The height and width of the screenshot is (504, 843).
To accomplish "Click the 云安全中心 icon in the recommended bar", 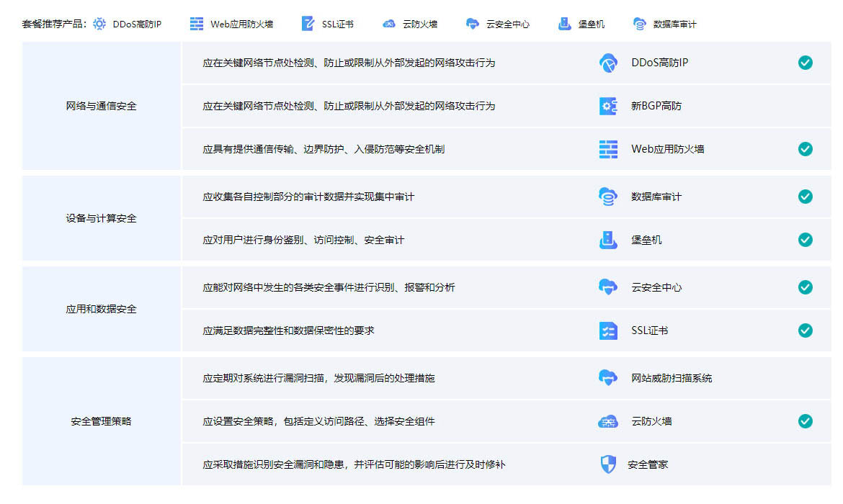I will [472, 24].
